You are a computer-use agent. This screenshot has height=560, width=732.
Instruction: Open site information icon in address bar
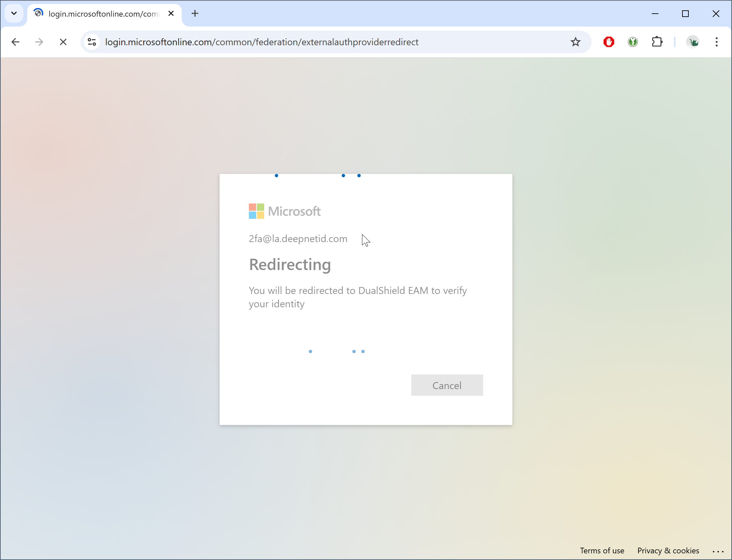(92, 42)
